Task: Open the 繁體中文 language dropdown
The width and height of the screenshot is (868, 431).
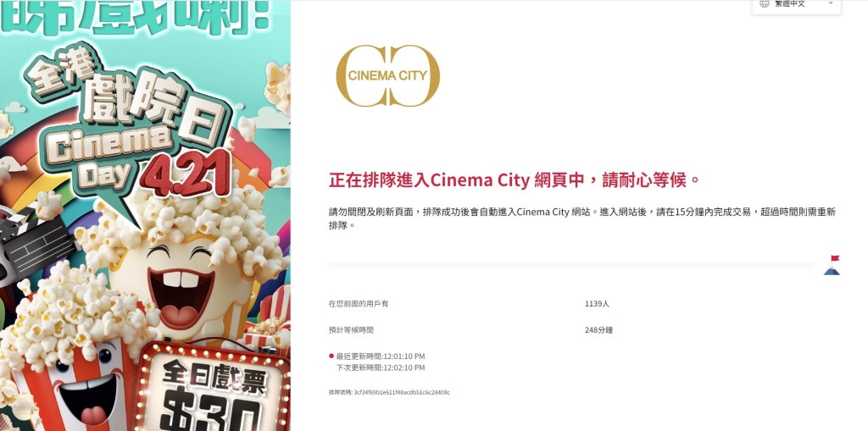Action: 796,4
